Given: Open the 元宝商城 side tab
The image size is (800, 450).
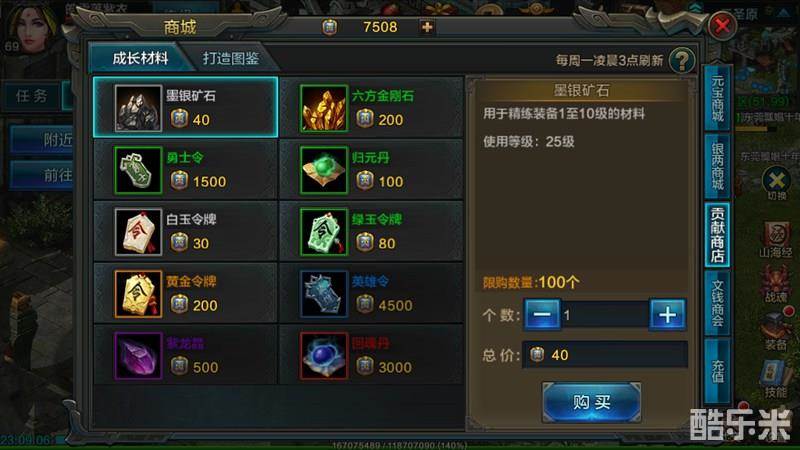Looking at the screenshot, I should pyautogui.click(x=717, y=98).
